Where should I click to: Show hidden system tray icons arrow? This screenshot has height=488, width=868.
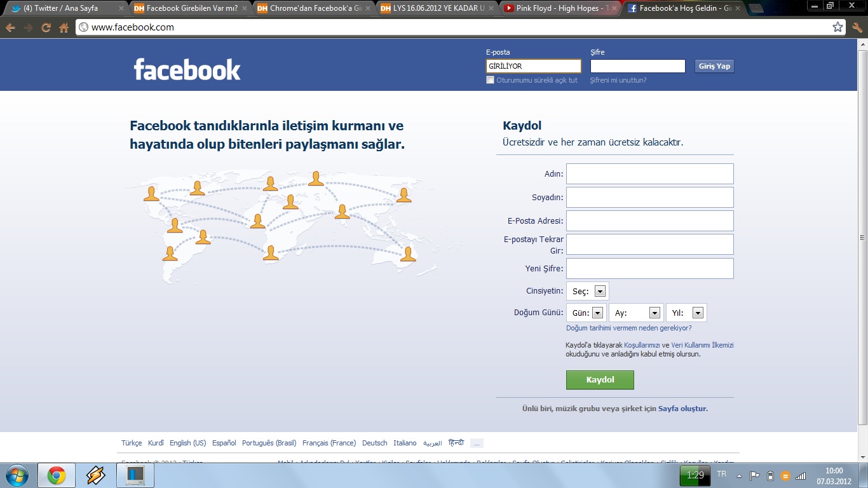pos(739,475)
